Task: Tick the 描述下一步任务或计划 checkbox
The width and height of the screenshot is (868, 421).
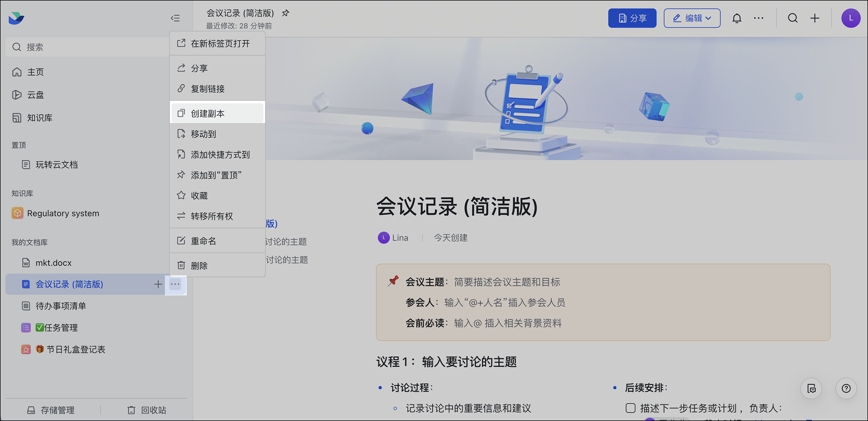Action: click(x=630, y=408)
